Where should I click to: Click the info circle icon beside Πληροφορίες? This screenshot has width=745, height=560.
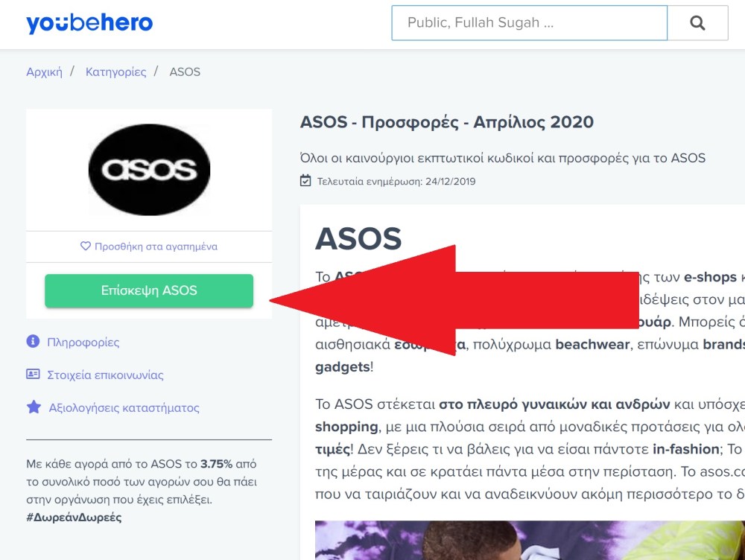click(x=33, y=341)
